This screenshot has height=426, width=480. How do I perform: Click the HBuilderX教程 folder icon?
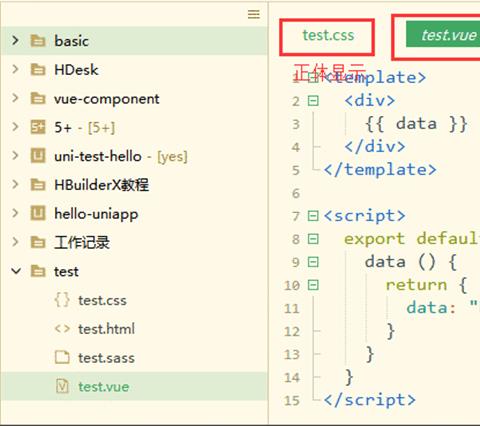point(38,185)
